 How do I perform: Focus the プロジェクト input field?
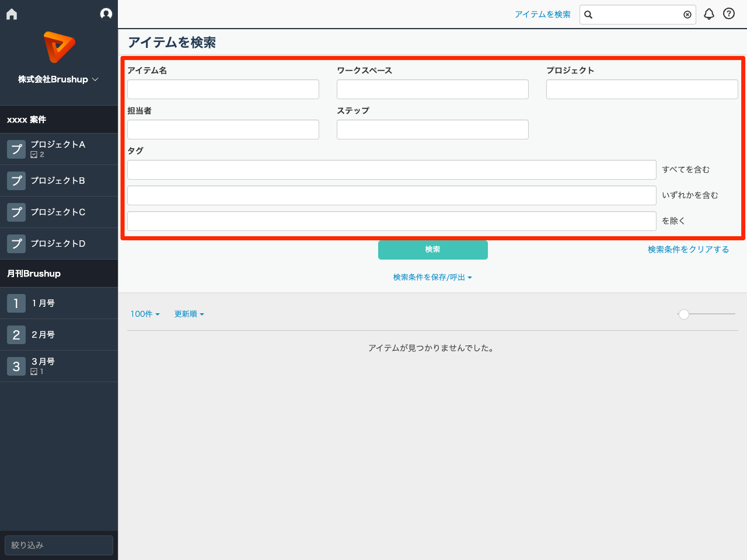(642, 89)
